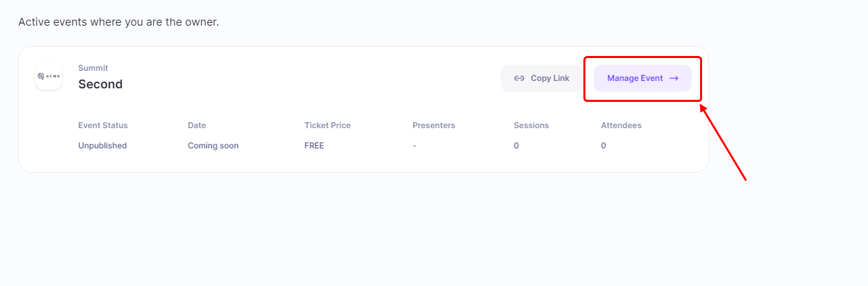Click the Presenters column header
The height and width of the screenshot is (286, 868).
point(434,125)
